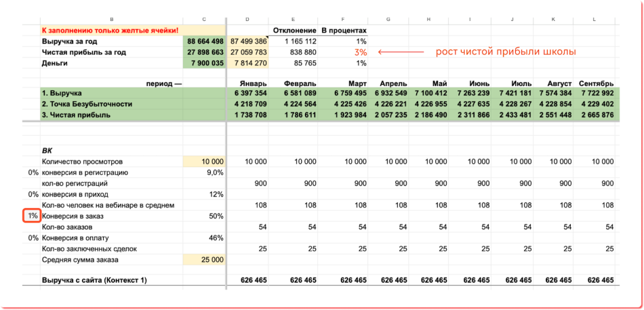Screen dimensions: 644x310
Task: Select column B header
Action: (x=111, y=19)
